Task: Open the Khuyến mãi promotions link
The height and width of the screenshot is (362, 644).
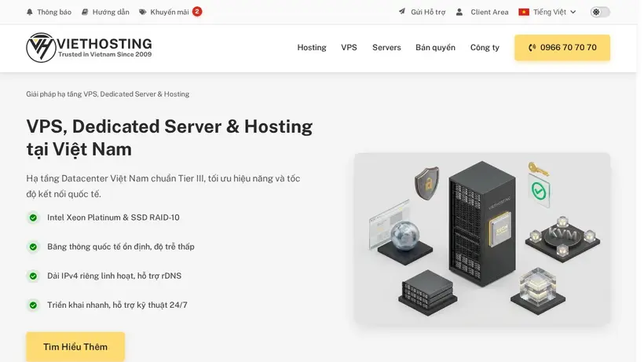Action: (164, 13)
